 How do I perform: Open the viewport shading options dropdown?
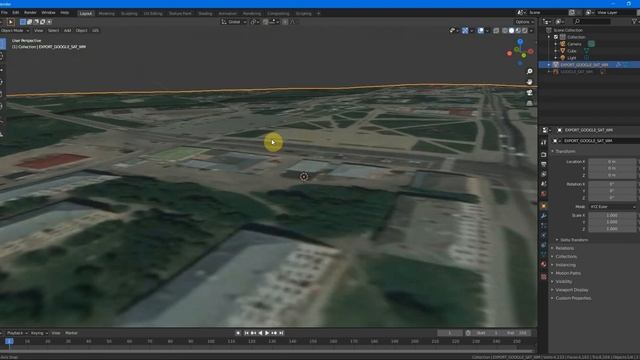(x=531, y=31)
